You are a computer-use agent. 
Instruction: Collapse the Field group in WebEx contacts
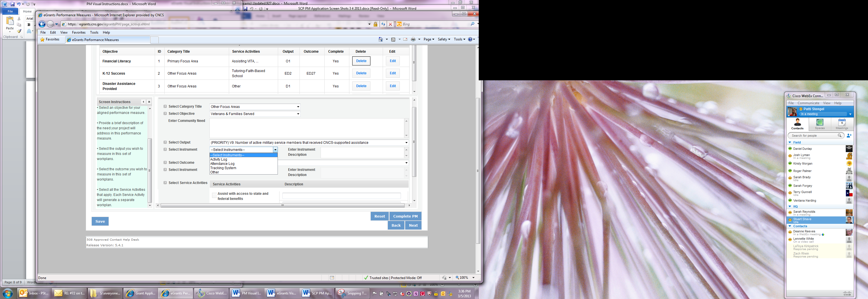(x=790, y=142)
